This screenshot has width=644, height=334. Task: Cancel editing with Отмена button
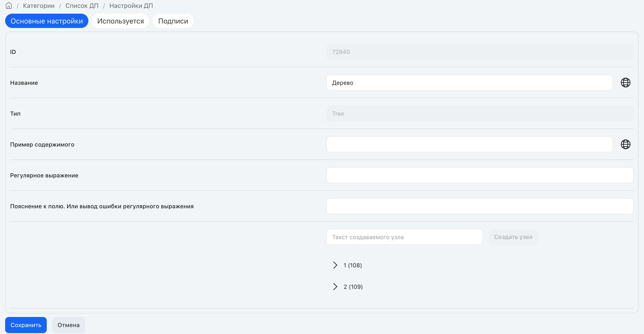click(x=68, y=325)
